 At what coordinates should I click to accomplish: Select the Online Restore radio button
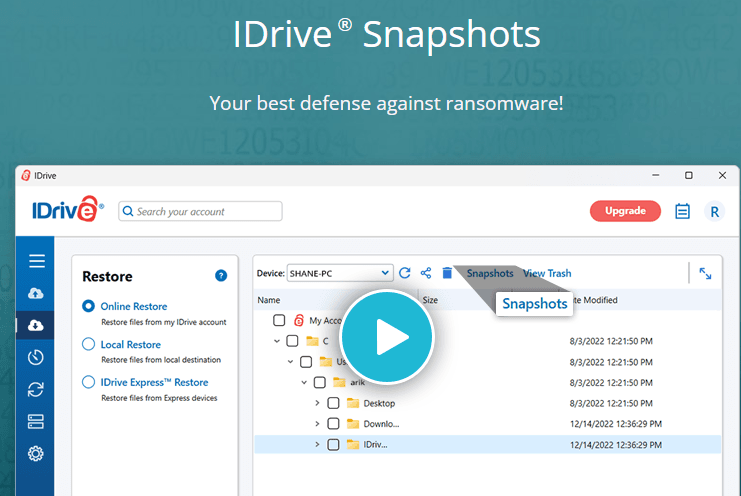[x=88, y=306]
